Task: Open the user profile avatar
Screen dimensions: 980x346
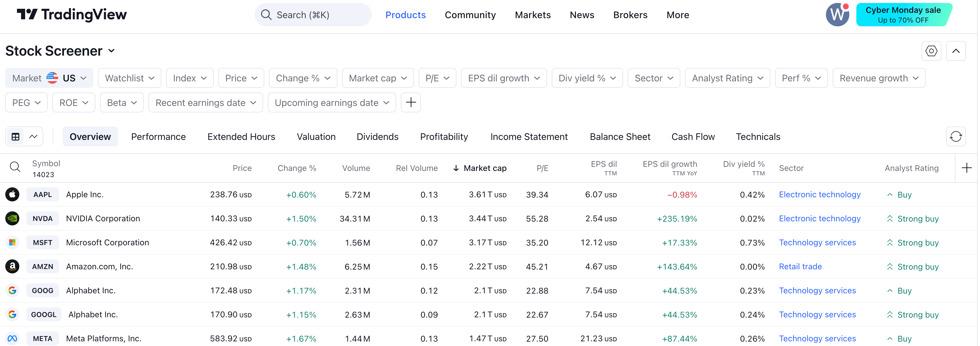Action: pos(837,14)
